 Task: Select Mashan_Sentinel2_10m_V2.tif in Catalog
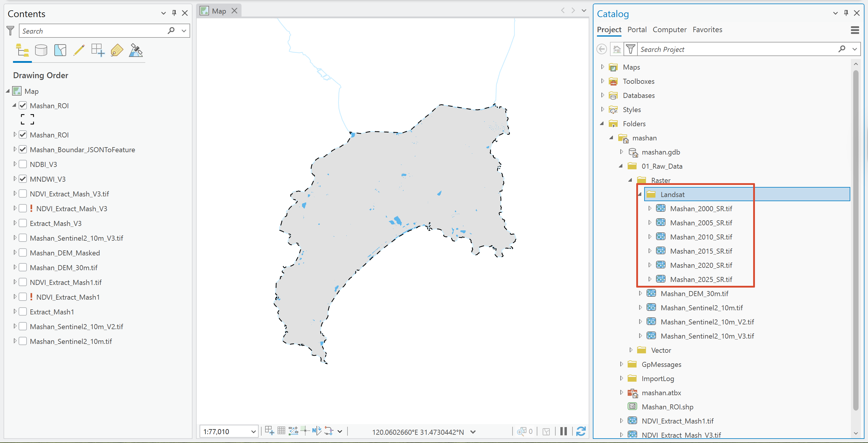coord(707,322)
